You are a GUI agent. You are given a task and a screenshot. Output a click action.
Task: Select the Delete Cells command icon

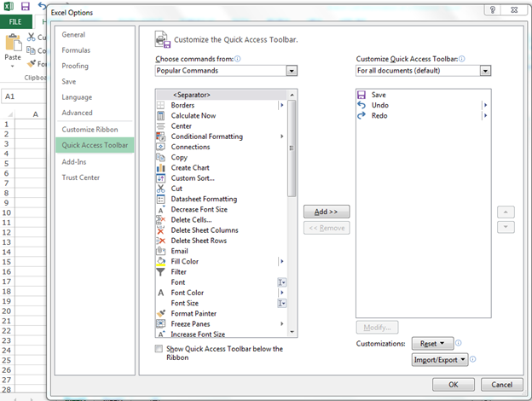coord(160,219)
